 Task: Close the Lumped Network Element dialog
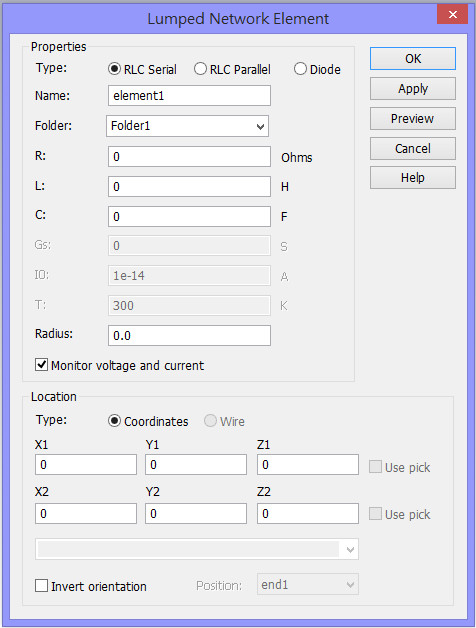coord(452,15)
